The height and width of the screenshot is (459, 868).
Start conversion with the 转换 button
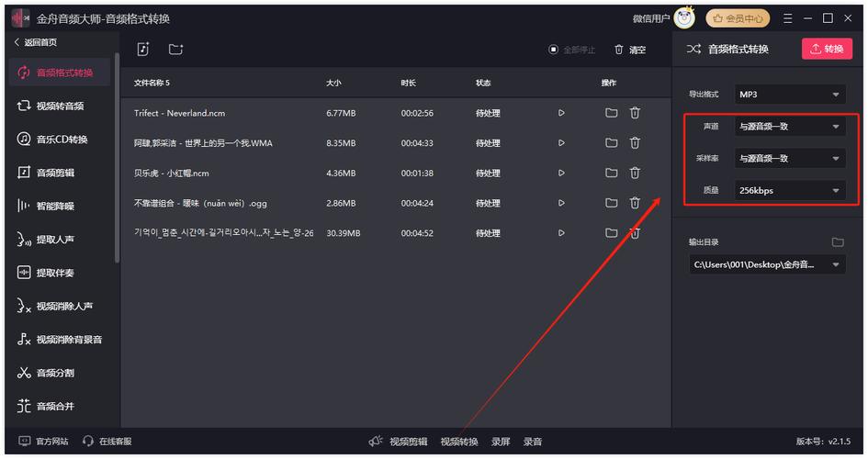point(827,49)
